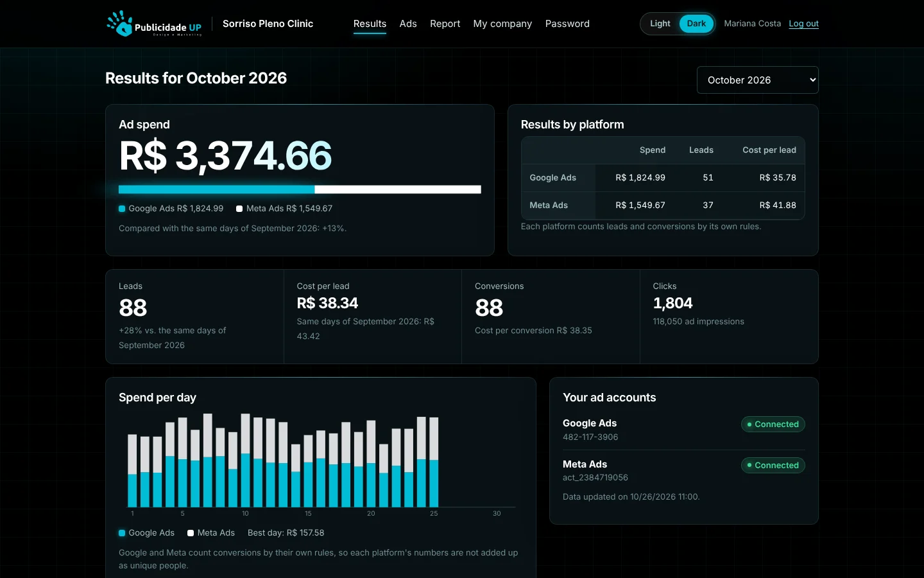
Task: Click the teal Google Ads segment of the spend bar
Action: click(x=217, y=189)
